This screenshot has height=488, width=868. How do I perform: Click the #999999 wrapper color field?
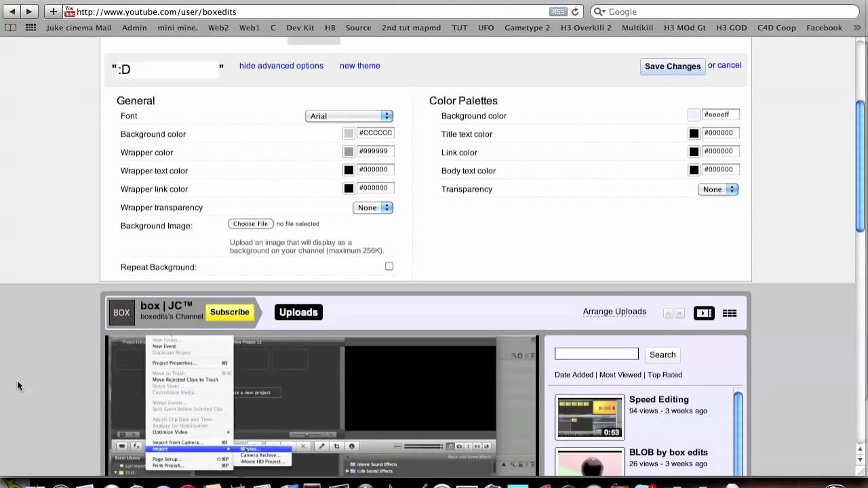coord(375,151)
